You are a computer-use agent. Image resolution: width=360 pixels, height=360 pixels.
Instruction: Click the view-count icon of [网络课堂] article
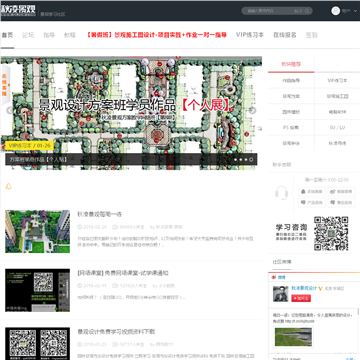[115, 286]
